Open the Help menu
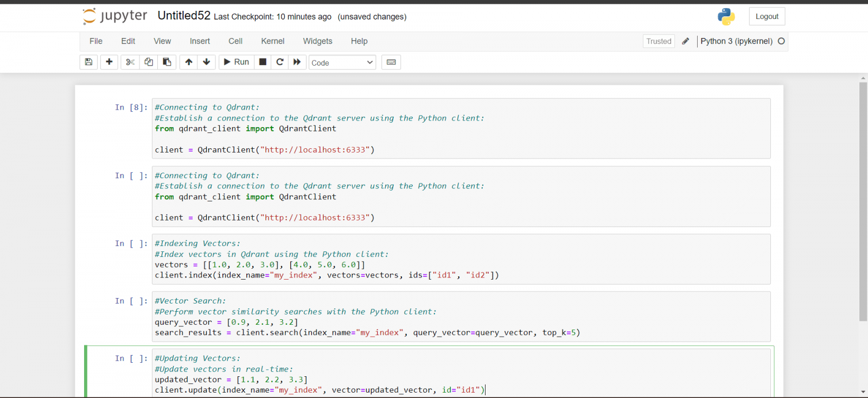Viewport: 868px width, 398px height. [359, 41]
